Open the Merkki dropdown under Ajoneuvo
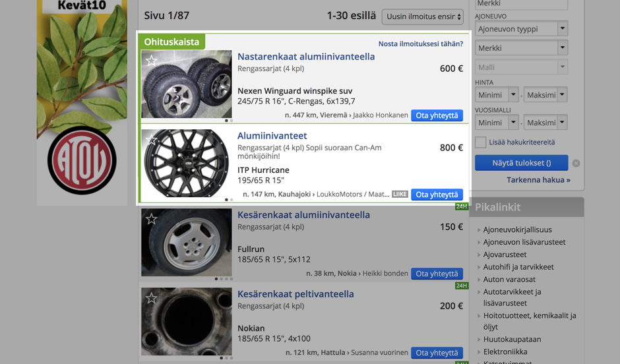 tap(522, 48)
